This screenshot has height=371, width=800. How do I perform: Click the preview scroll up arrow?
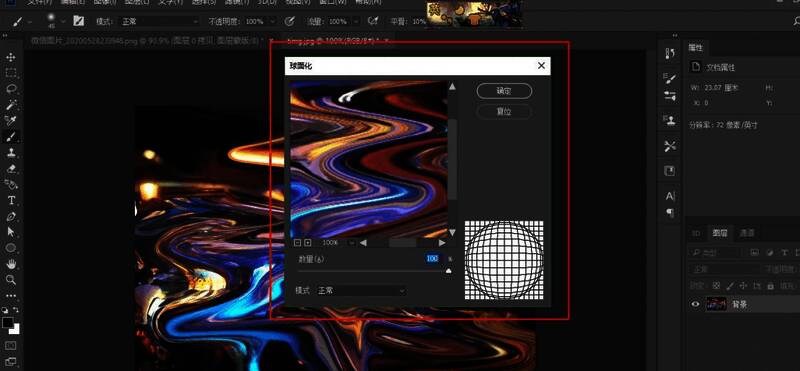click(452, 86)
